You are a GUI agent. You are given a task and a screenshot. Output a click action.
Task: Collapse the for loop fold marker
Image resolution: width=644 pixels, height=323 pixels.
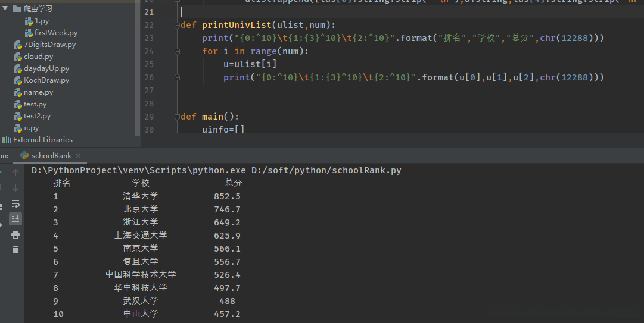coord(177,51)
